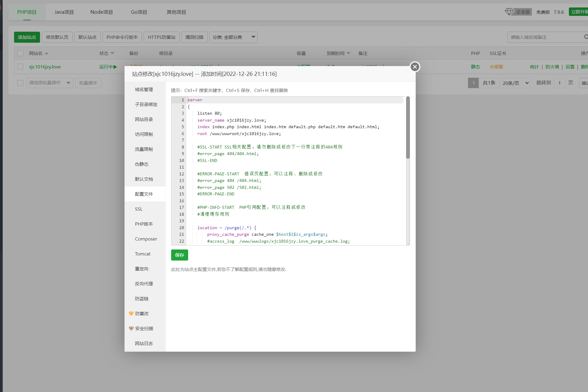Select 访问限制 sidebar item
588x392 pixels.
tap(145, 134)
